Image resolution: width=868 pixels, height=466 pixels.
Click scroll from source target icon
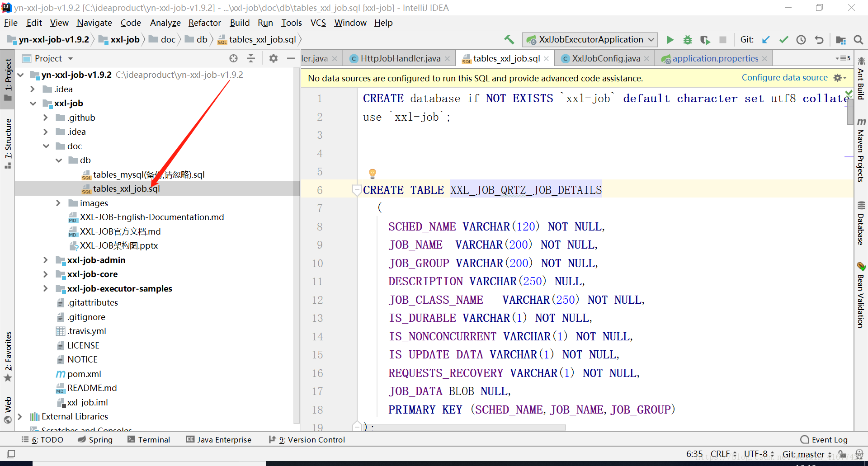click(x=233, y=58)
